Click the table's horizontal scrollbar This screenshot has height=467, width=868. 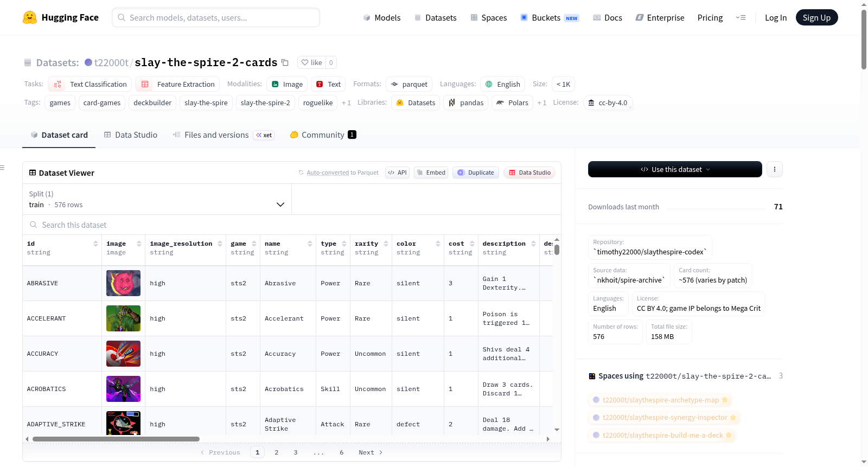(x=116, y=439)
